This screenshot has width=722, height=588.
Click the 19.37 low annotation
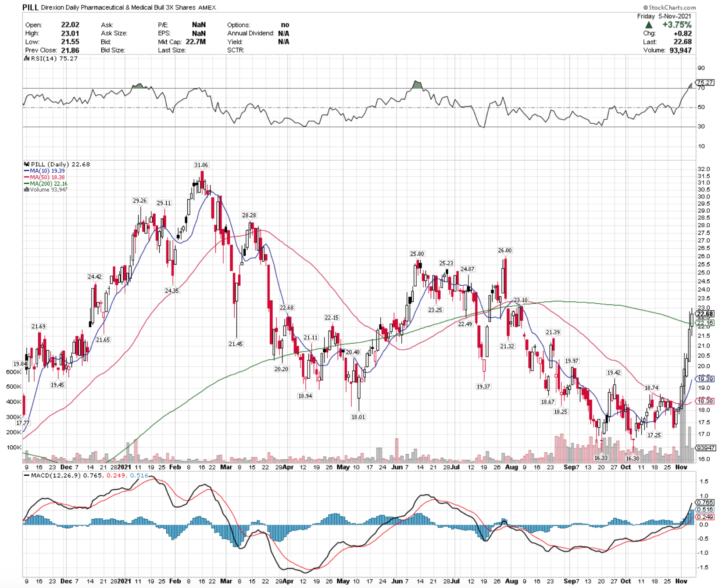click(483, 386)
